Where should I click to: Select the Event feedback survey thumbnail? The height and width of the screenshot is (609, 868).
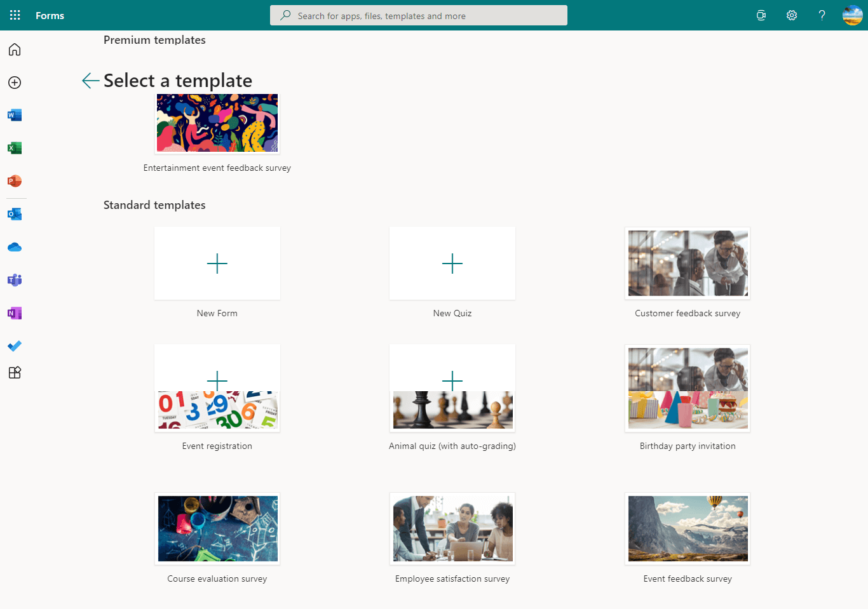pos(688,529)
